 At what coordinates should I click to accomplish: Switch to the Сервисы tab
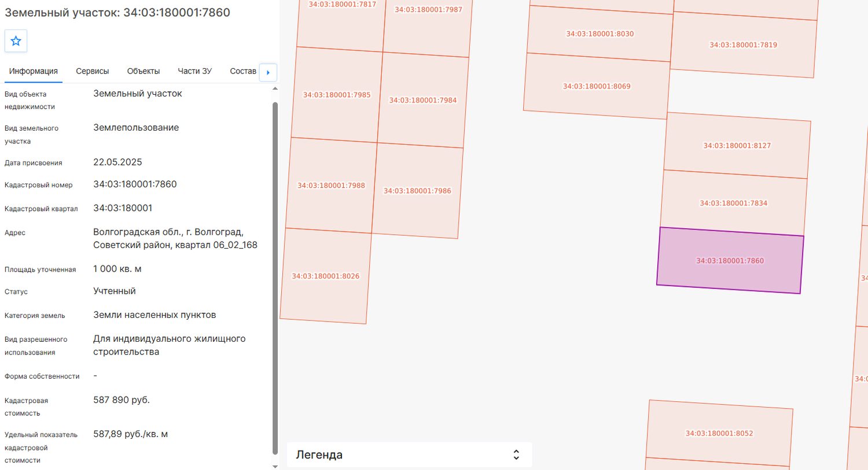pos(93,71)
